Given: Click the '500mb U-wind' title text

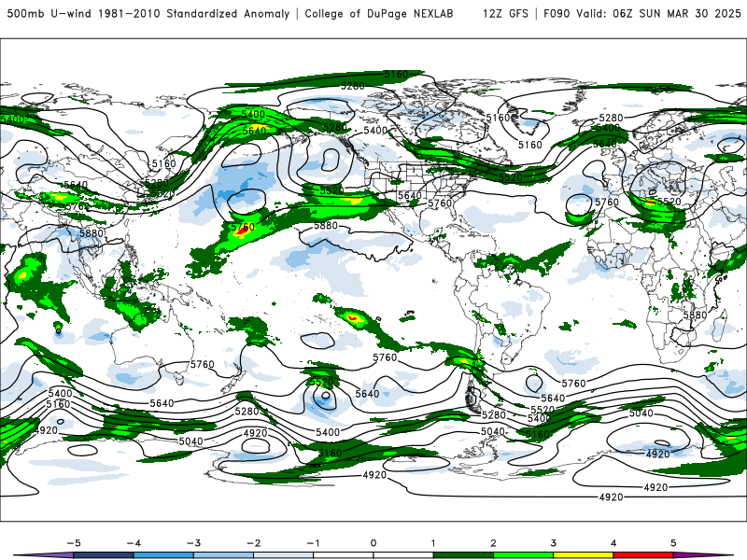Looking at the screenshot, I should tap(49, 13).
